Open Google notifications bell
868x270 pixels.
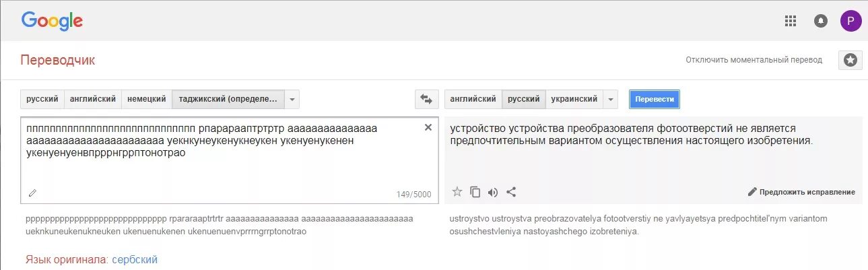(821, 21)
